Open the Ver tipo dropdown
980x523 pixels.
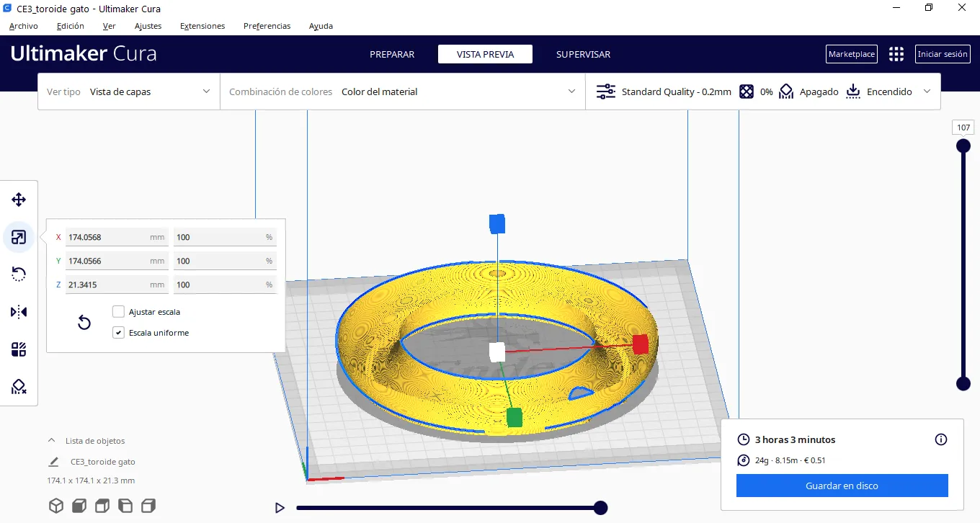coord(129,91)
